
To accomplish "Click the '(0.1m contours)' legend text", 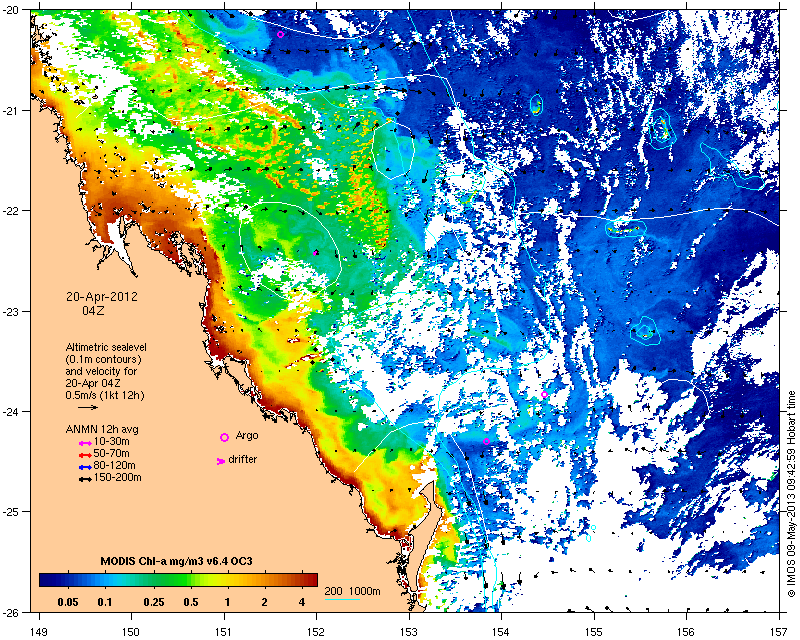I will click(x=104, y=359).
